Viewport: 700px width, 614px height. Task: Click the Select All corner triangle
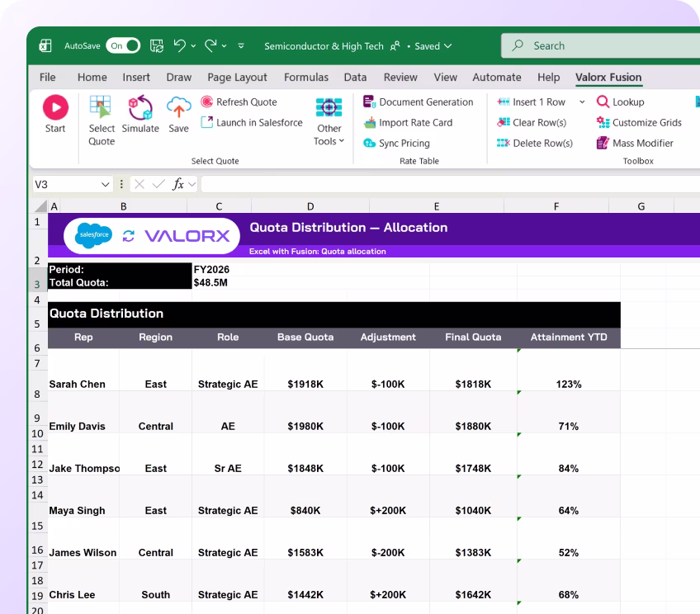point(40,205)
